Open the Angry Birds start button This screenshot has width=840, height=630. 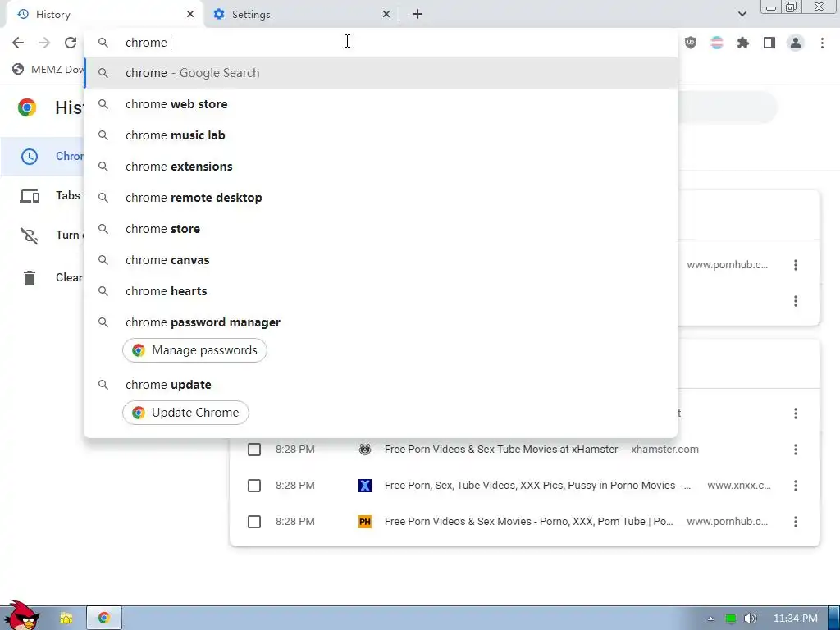[x=21, y=615]
